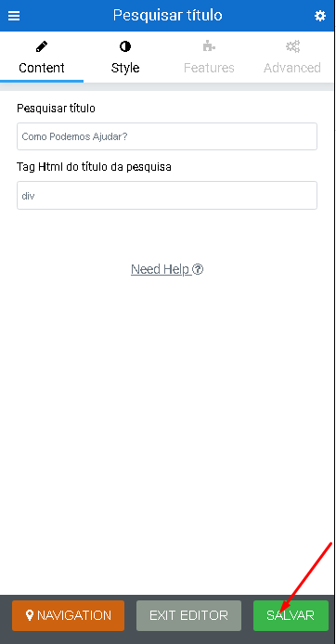
Task: Click the map pin icon on Navigation button
Action: pyautogui.click(x=29, y=615)
